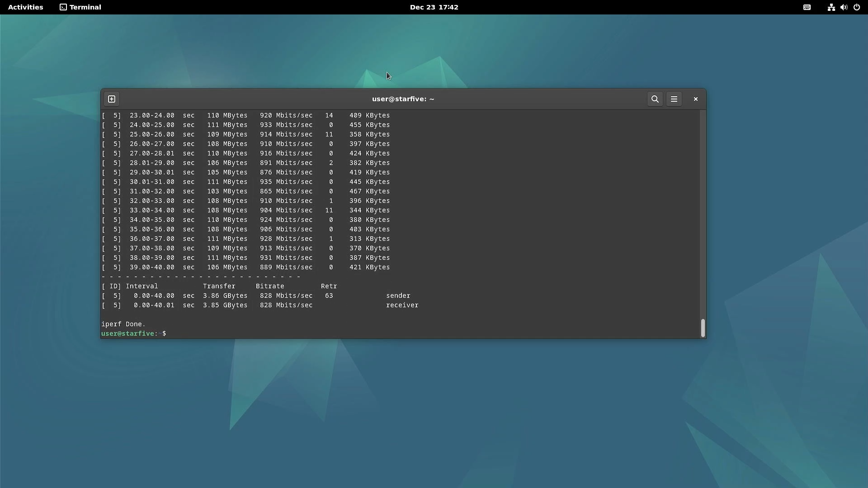Open the Activities overview
The width and height of the screenshot is (868, 488).
[x=26, y=7]
